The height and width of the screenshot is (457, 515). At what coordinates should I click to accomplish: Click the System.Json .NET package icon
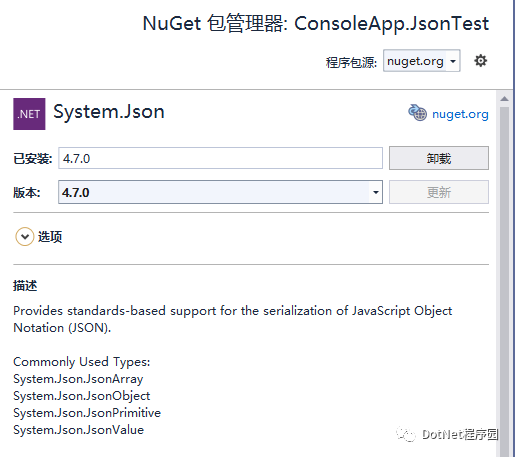point(29,114)
